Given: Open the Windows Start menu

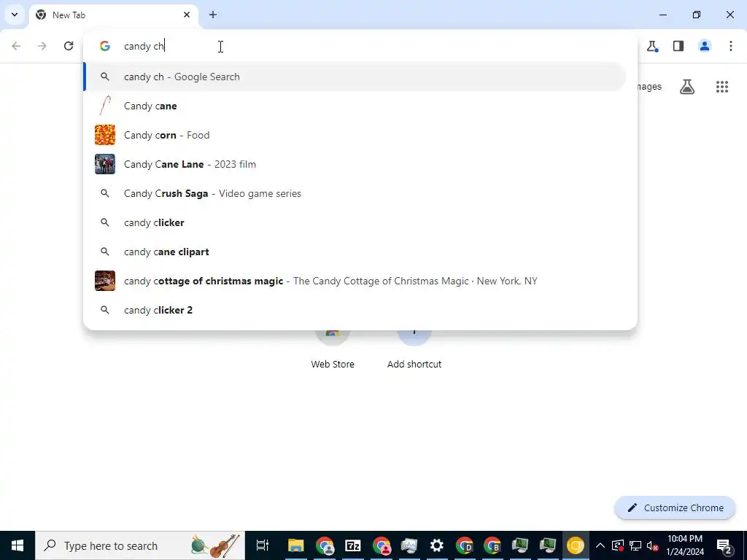Looking at the screenshot, I should 18,545.
